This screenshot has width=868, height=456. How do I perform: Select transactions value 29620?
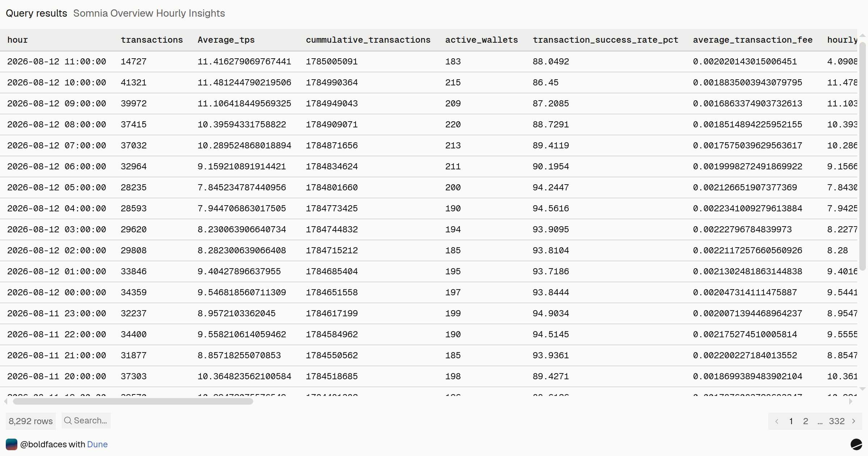[133, 229]
